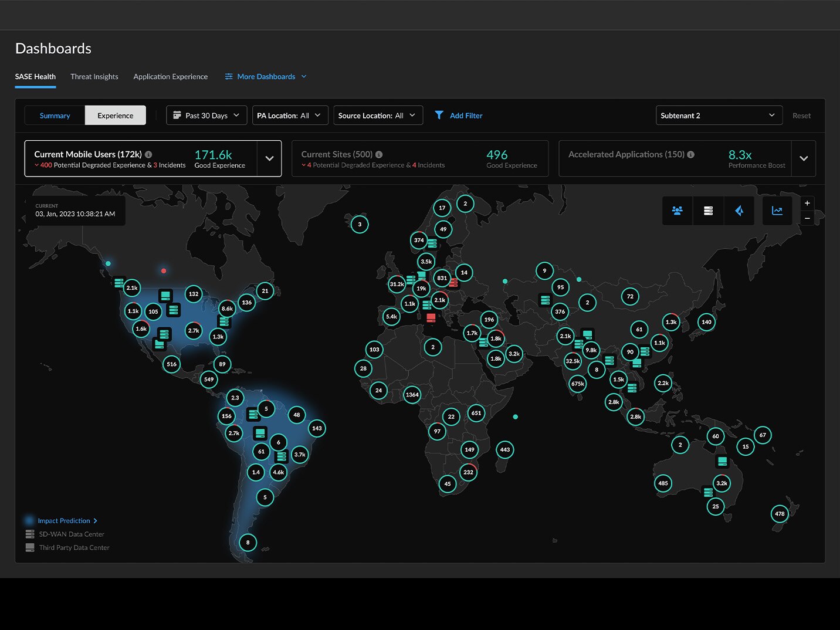Open the Threat Insights tab

[94, 76]
